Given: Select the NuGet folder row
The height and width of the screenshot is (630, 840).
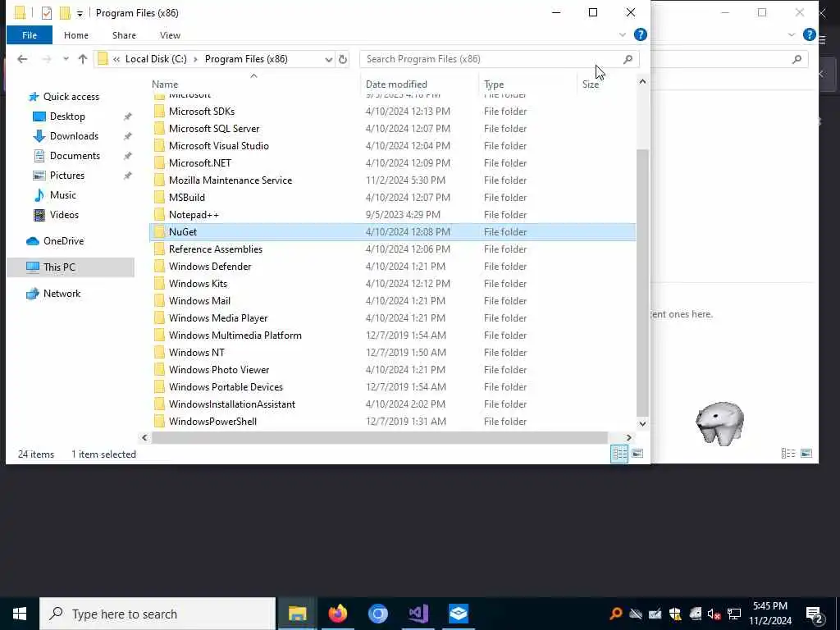Looking at the screenshot, I should coord(393,232).
